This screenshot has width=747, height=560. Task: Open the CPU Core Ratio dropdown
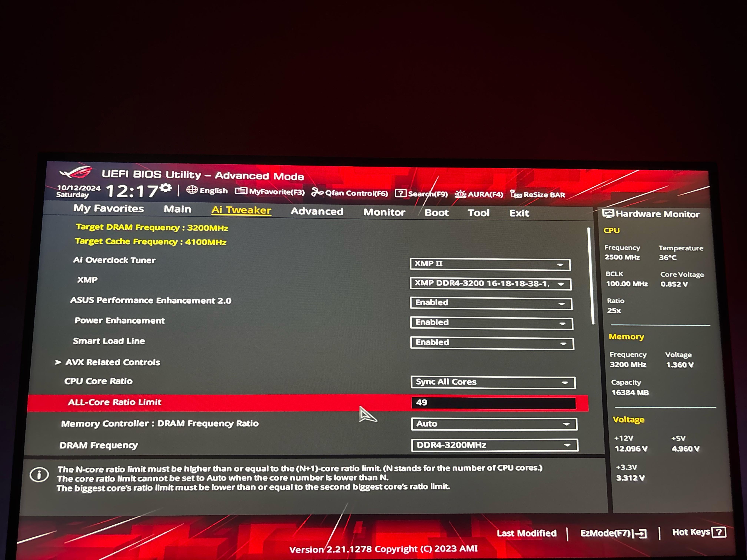tap(493, 382)
